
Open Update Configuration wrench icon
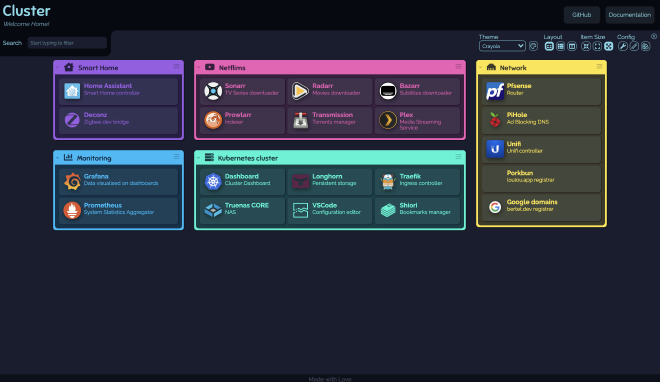(623, 46)
